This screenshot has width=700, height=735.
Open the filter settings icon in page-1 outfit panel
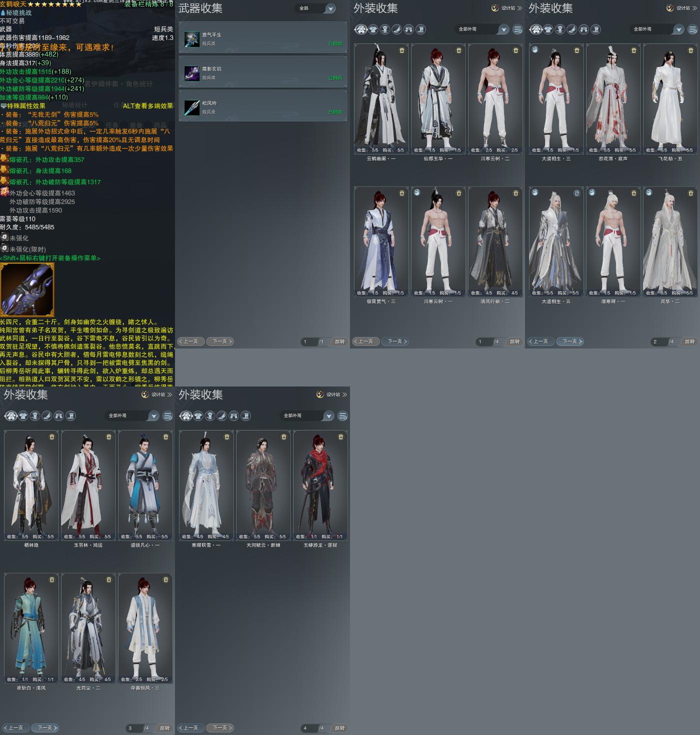point(518,29)
